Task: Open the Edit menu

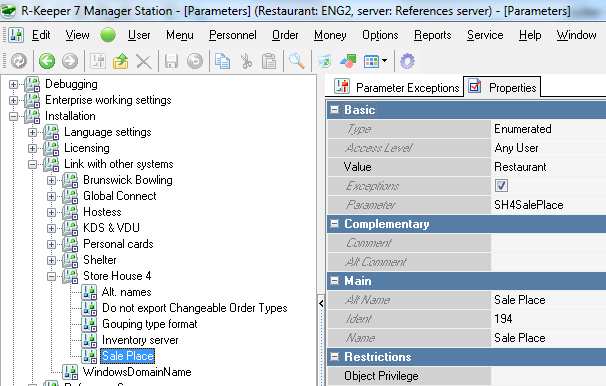Action: 41,35
